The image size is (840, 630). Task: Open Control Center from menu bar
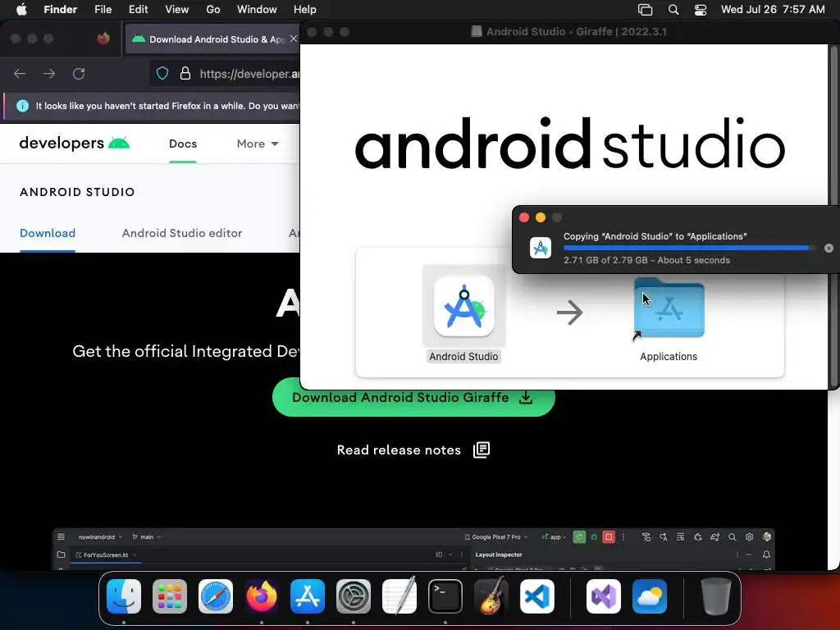[701, 10]
